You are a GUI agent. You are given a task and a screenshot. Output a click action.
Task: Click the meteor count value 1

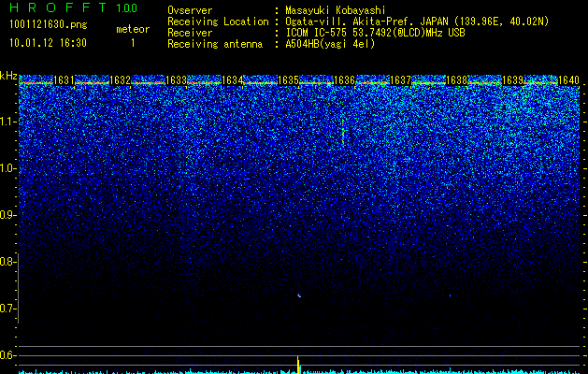pyautogui.click(x=133, y=43)
